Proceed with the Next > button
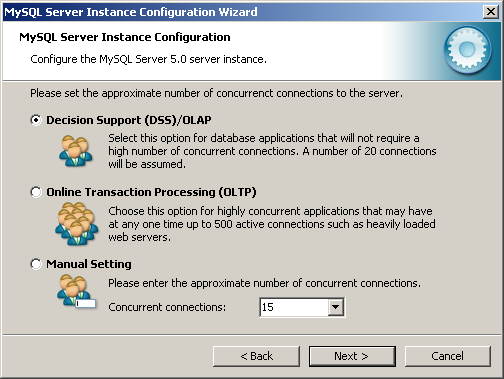The height and width of the screenshot is (379, 504). click(x=352, y=356)
